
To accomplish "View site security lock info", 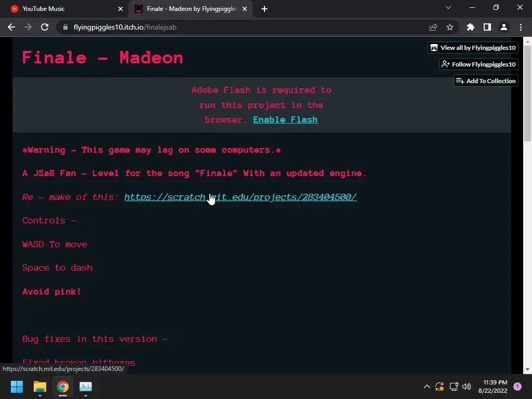I will [65, 27].
